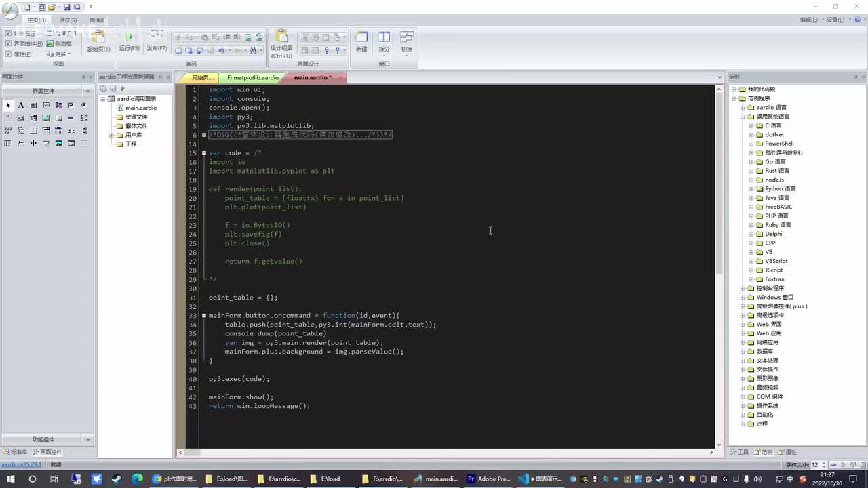This screenshot has height=488, width=868.
Task: Switch to the 开始页 editor tab
Action: click(202, 77)
